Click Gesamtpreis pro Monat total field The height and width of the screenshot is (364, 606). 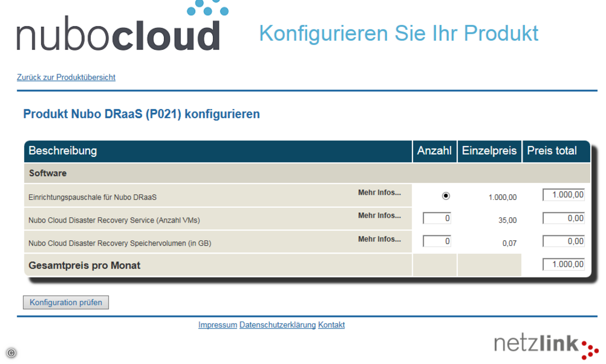tap(564, 264)
